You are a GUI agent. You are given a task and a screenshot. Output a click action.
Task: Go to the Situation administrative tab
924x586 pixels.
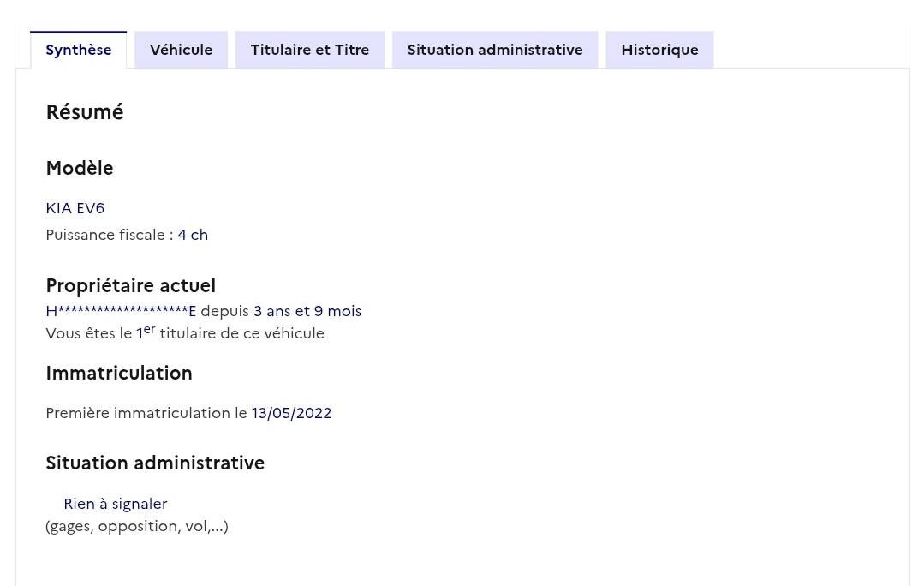tap(494, 50)
